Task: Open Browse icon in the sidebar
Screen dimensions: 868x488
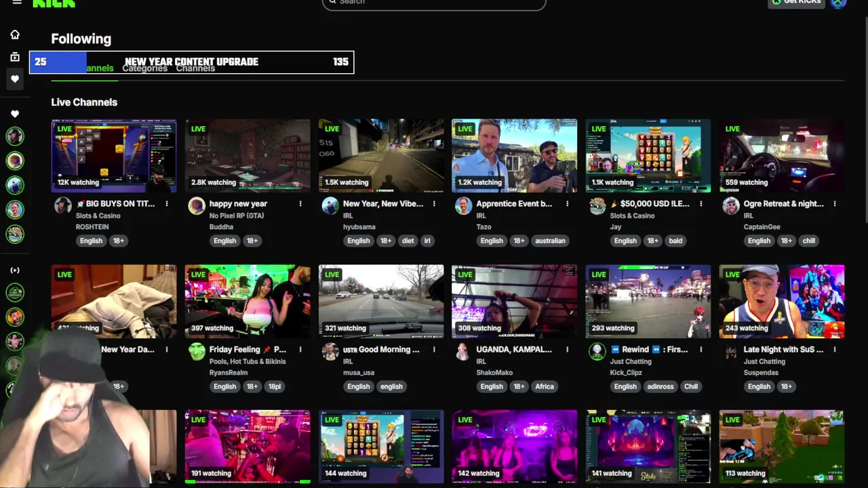Action: point(15,57)
